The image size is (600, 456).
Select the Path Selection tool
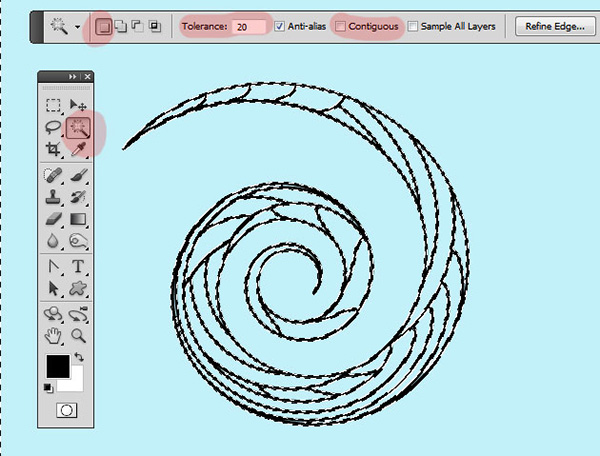coord(53,288)
